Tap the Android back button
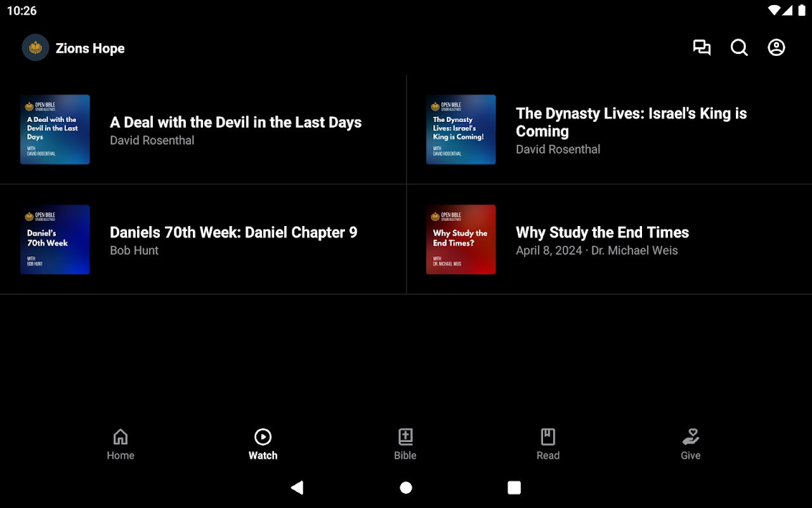812x508 pixels. tap(297, 488)
